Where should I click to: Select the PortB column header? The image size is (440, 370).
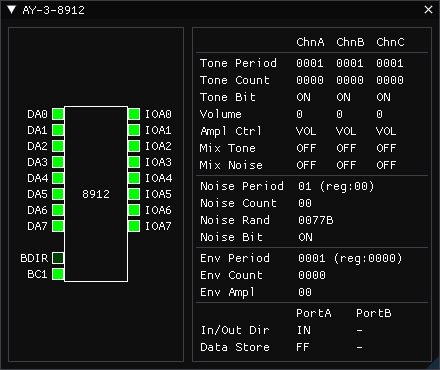tap(374, 313)
